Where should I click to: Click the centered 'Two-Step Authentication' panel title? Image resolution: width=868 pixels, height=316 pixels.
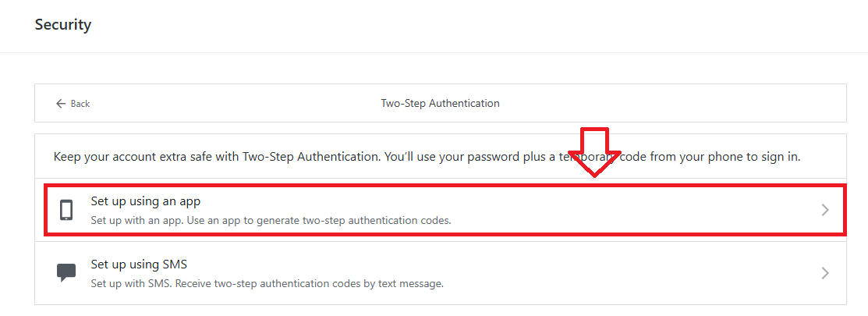click(x=440, y=103)
